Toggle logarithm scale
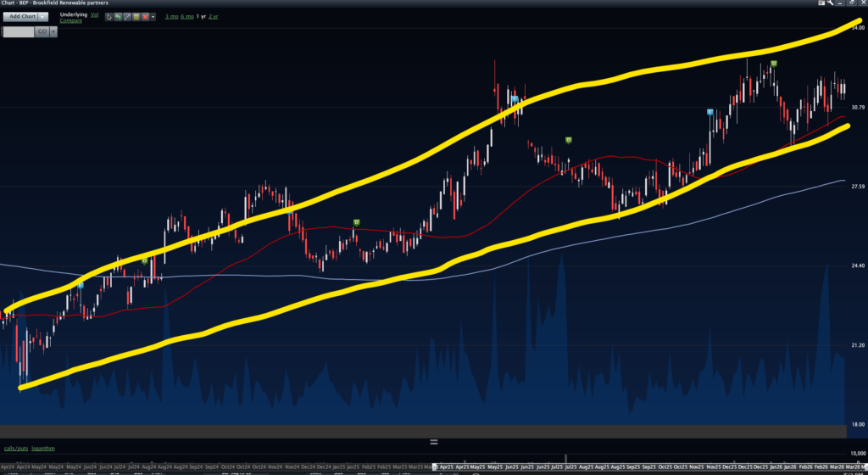Screen dimensions: 868x475 pyautogui.click(x=44, y=448)
